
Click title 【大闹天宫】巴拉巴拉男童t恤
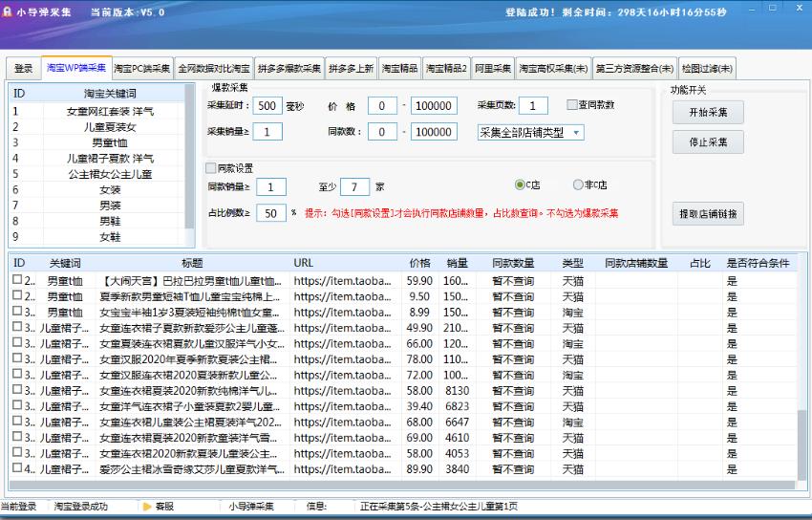pyautogui.click(x=190, y=281)
